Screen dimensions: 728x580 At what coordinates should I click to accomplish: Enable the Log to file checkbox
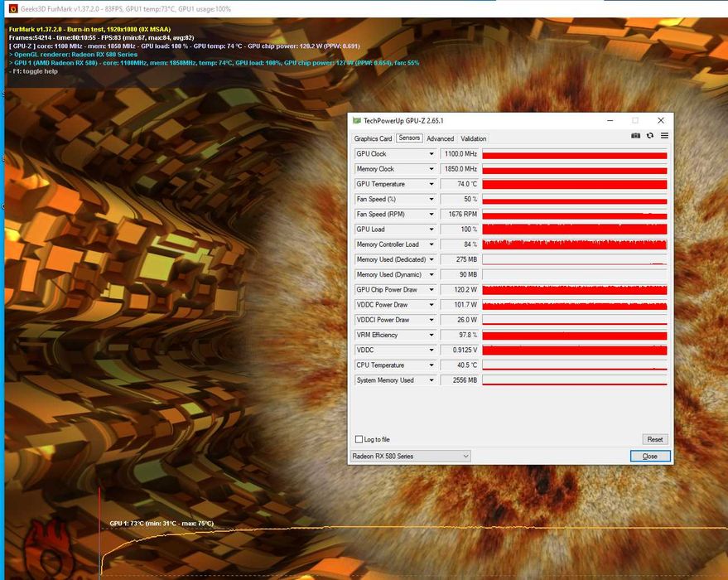pos(359,439)
